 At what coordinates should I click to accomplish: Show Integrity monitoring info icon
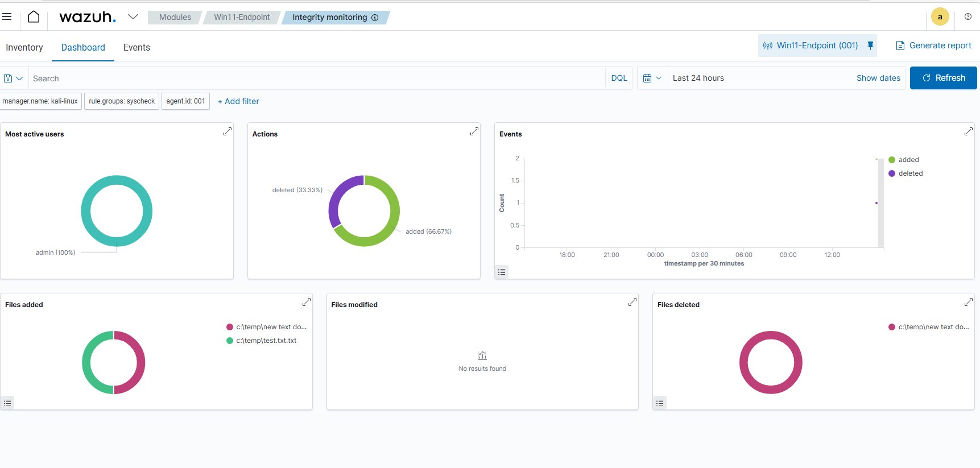375,18
